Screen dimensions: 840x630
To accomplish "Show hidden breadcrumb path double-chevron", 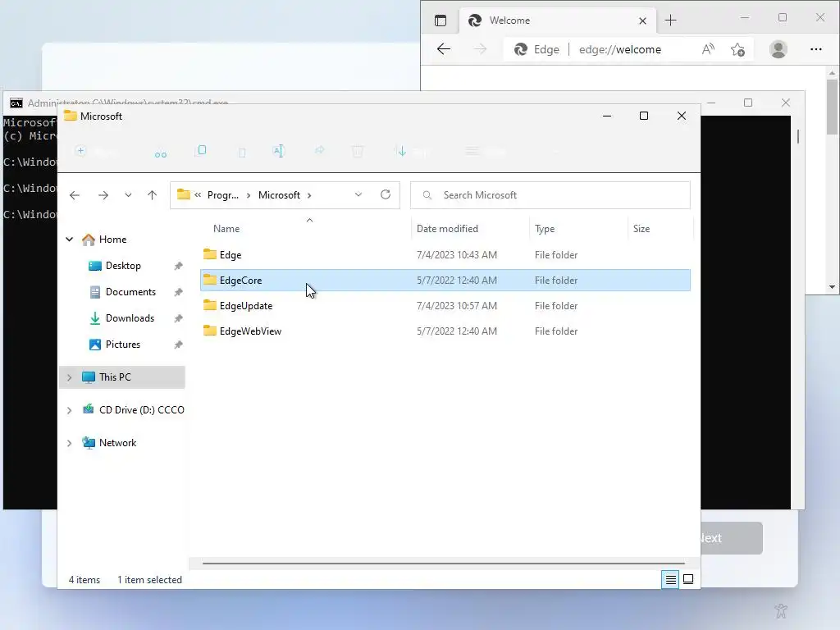I will [x=198, y=195].
